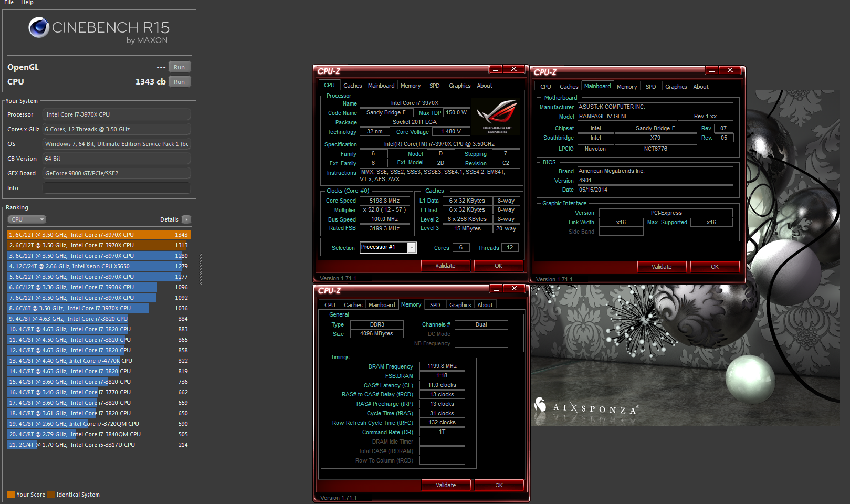Select the i7-3720QM ranking row
The width and height of the screenshot is (850, 504).
pyautogui.click(x=99, y=424)
